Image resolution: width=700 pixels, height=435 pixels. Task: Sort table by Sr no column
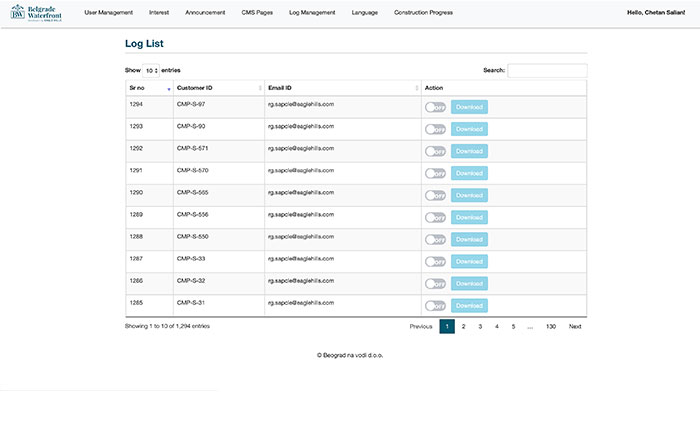point(150,88)
